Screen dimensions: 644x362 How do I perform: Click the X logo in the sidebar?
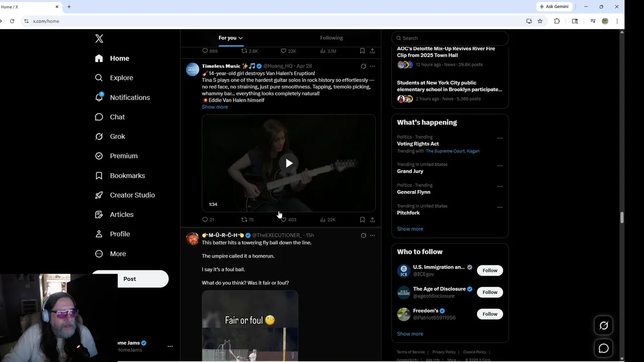click(99, 39)
